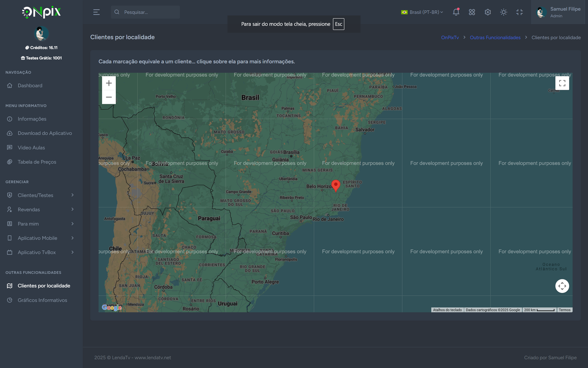Click the Video Aulas chat icon
Image resolution: width=588 pixels, height=368 pixels.
[10, 148]
